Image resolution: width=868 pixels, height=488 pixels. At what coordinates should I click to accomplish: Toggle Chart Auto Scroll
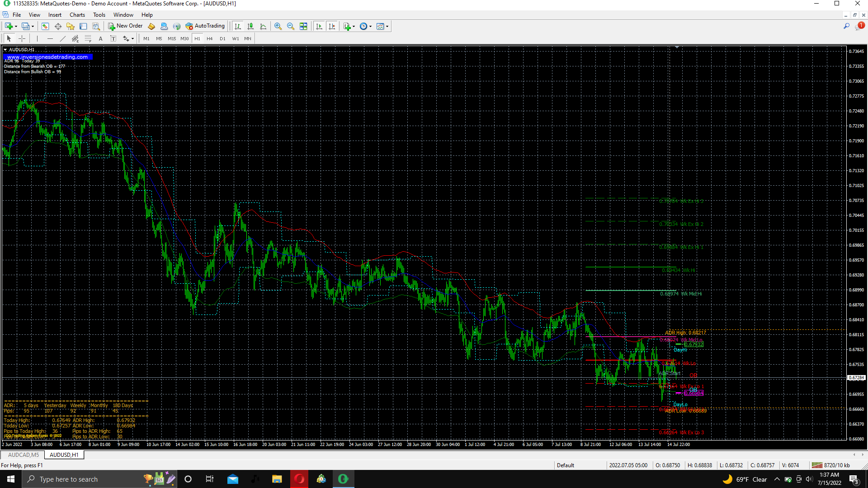[x=319, y=26]
